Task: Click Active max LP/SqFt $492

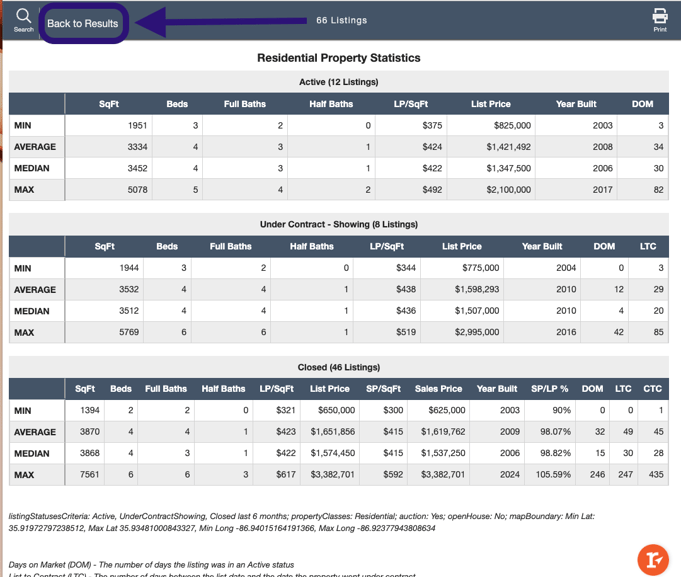Action: pos(432,190)
